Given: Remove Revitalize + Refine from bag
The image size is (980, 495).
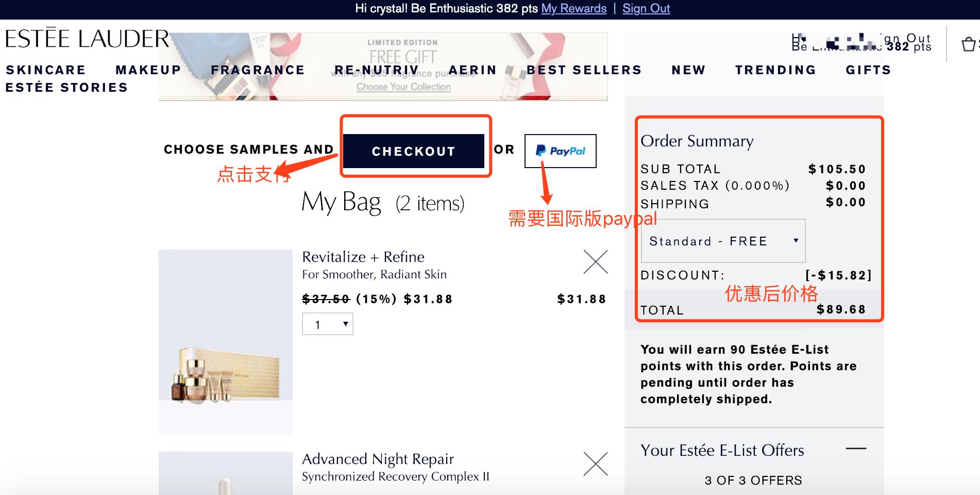Looking at the screenshot, I should (596, 262).
